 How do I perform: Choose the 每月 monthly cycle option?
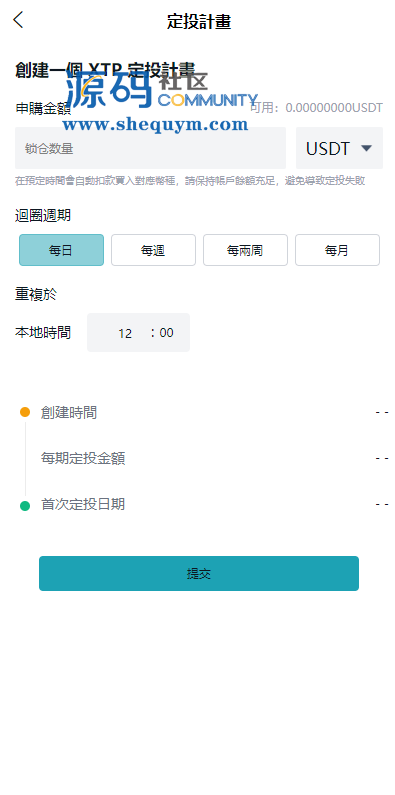click(x=337, y=250)
